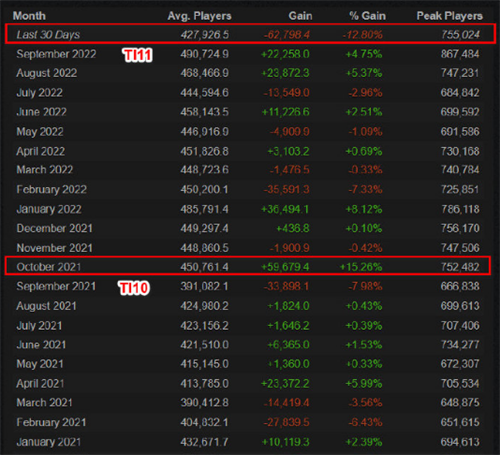Click the 867,484 peak players value
The height and width of the screenshot is (455, 500).
460,54
